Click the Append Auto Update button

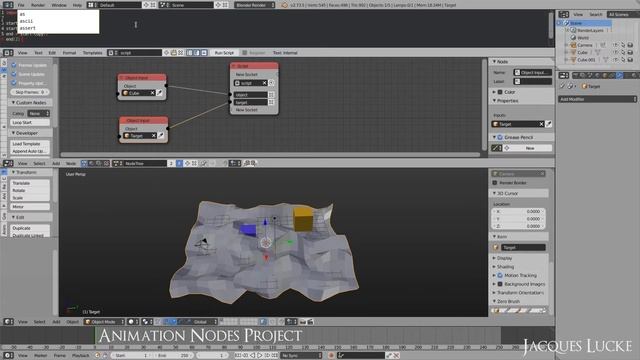coord(30,151)
